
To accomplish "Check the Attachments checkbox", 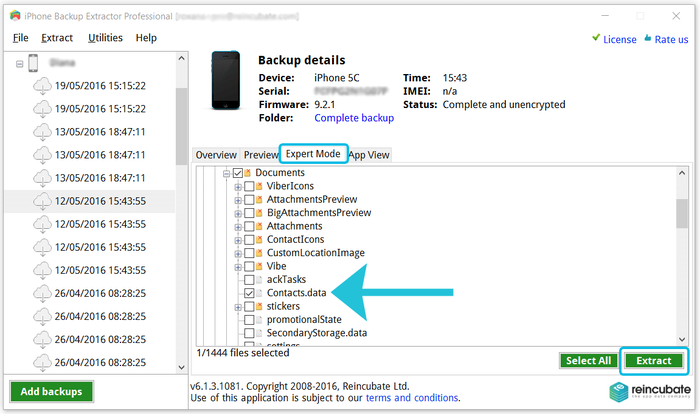I will pyautogui.click(x=250, y=226).
